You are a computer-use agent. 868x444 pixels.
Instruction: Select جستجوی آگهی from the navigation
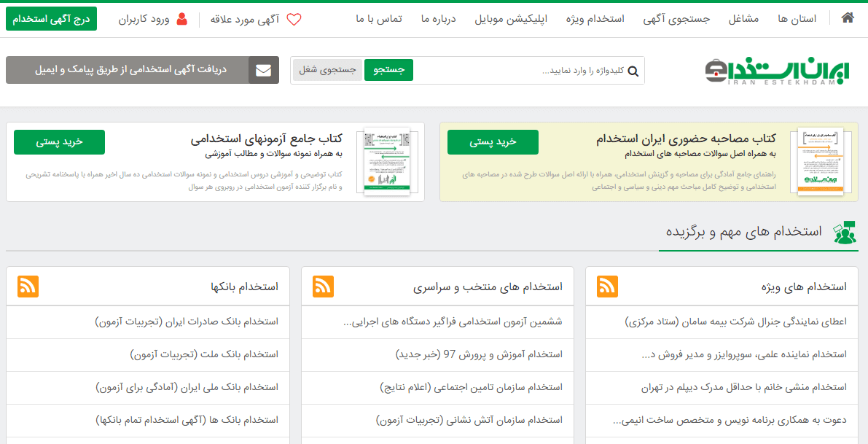[x=676, y=19]
